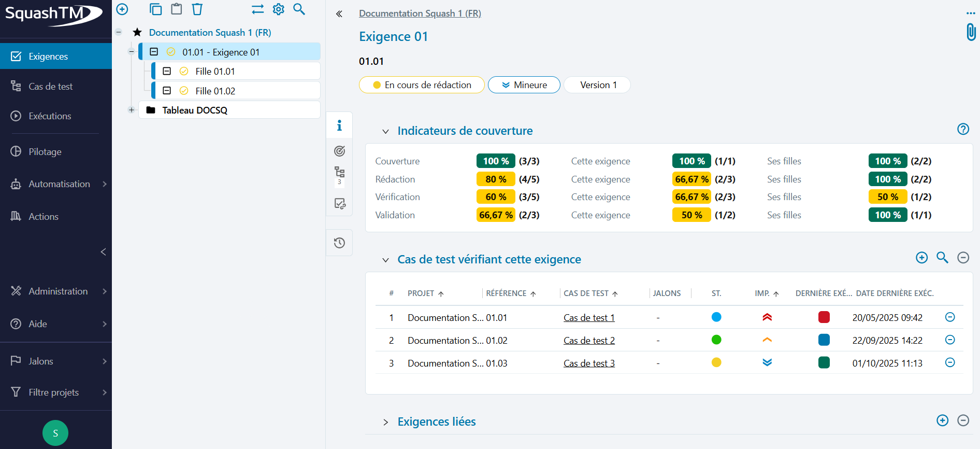
Task: Click the red last execution status square
Action: pyautogui.click(x=824, y=317)
